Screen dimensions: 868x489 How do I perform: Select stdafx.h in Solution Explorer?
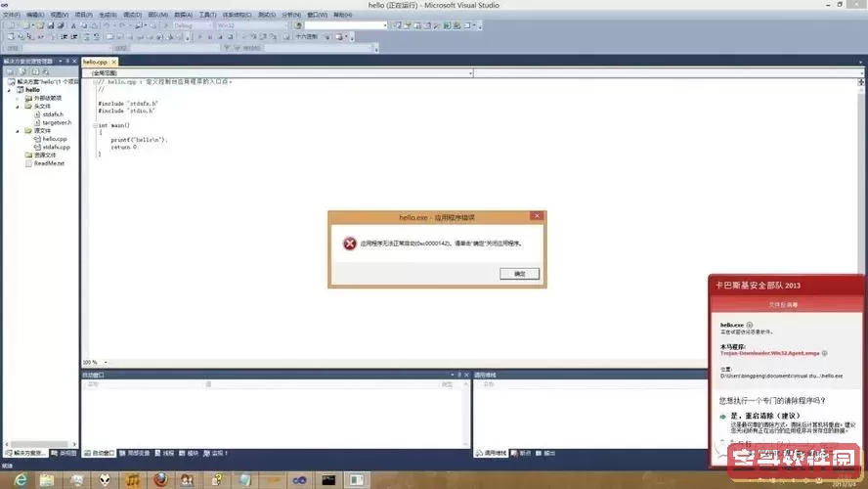(53, 114)
